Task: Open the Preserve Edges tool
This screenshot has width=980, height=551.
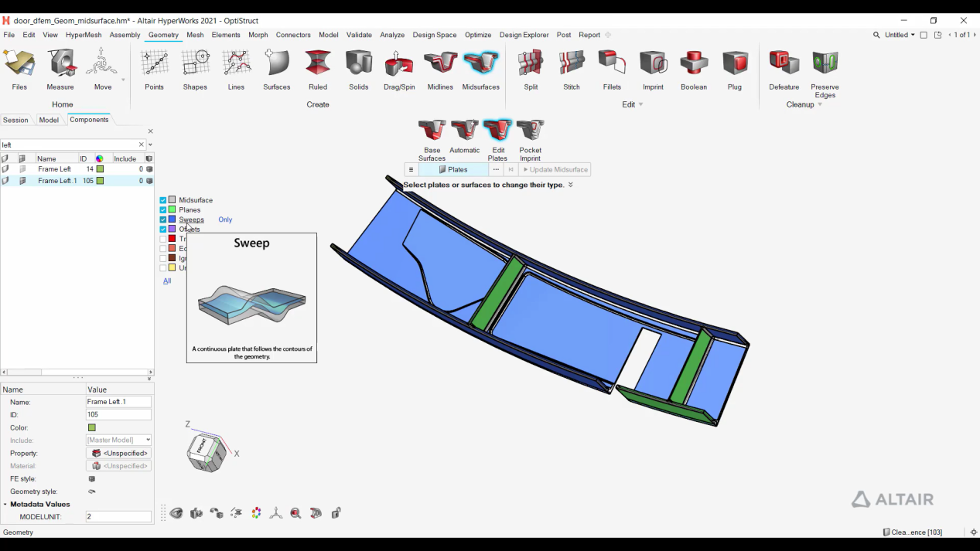Action: [x=825, y=74]
